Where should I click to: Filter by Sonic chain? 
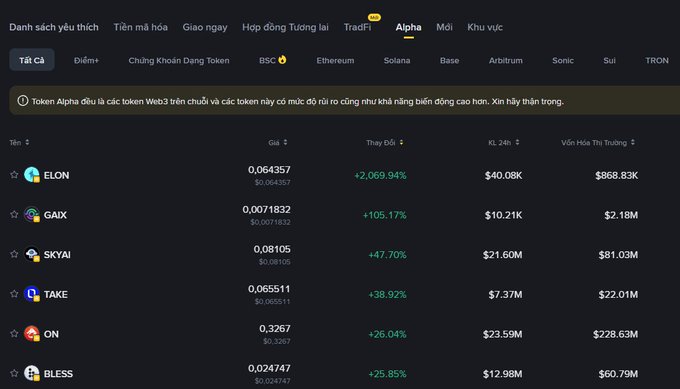pos(563,60)
